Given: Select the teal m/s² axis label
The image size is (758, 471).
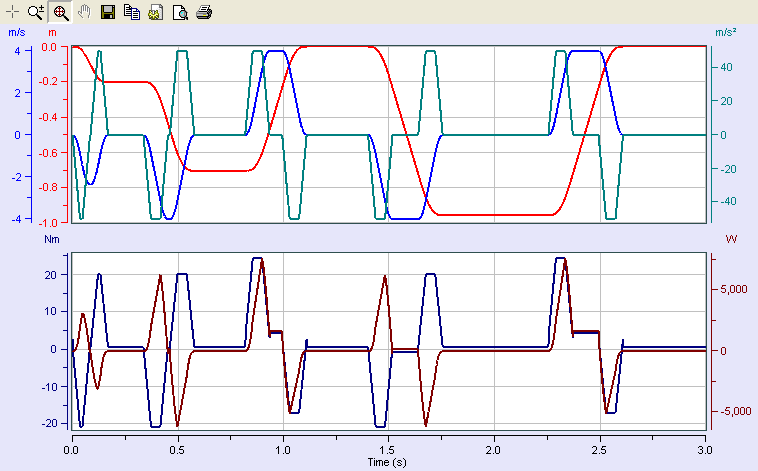Looking at the screenshot, I should 726,33.
